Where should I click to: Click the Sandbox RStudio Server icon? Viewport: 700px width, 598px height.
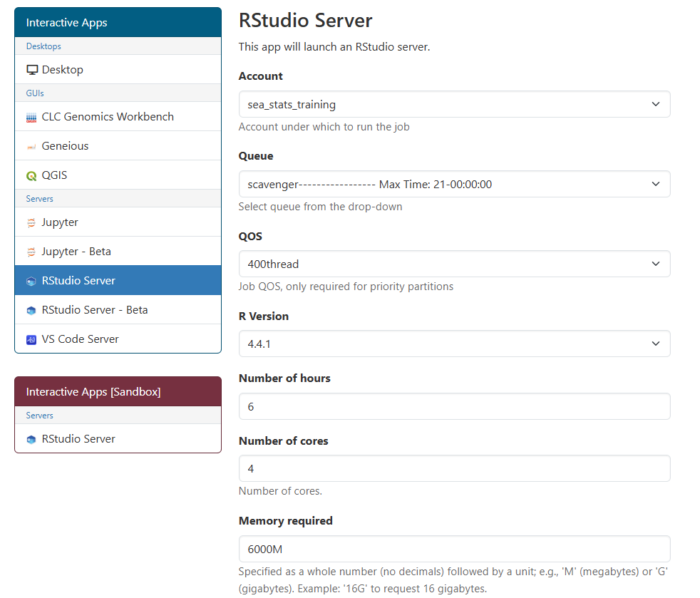coord(31,440)
